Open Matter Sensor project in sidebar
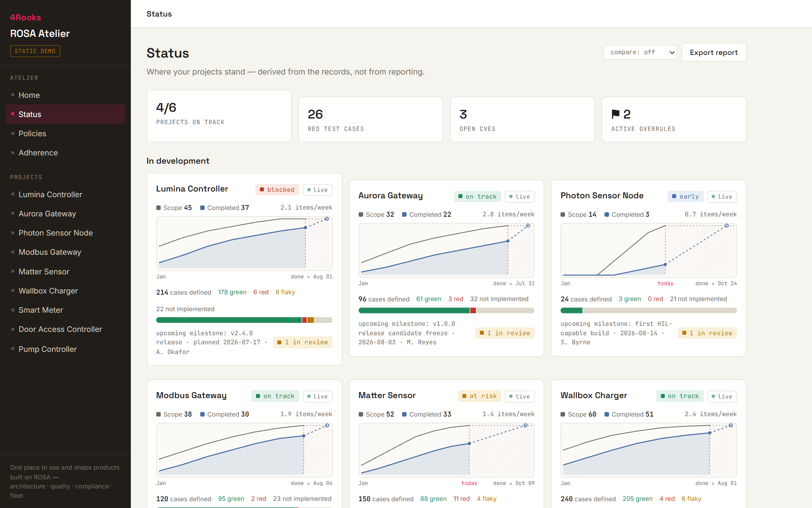The width and height of the screenshot is (812, 508). [65, 271]
